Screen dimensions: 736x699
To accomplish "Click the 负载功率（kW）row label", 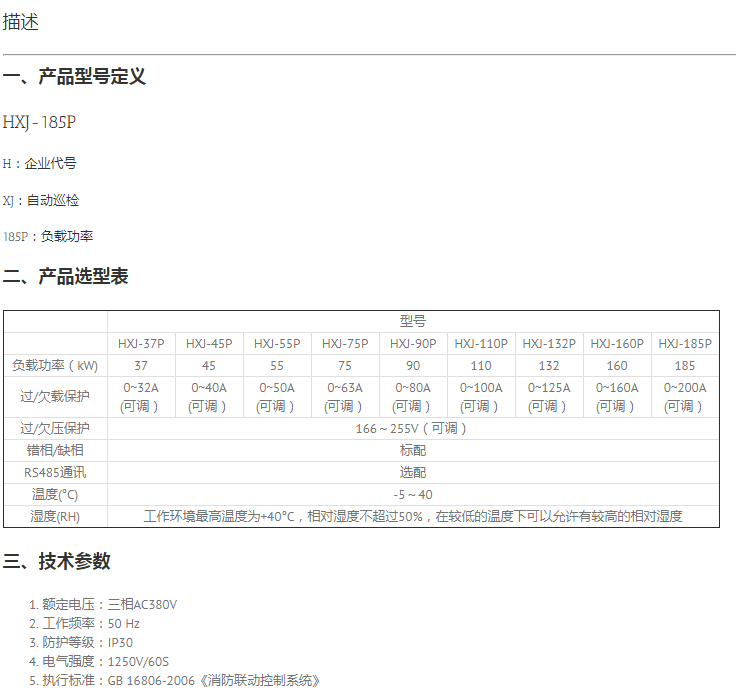I will (56, 366).
